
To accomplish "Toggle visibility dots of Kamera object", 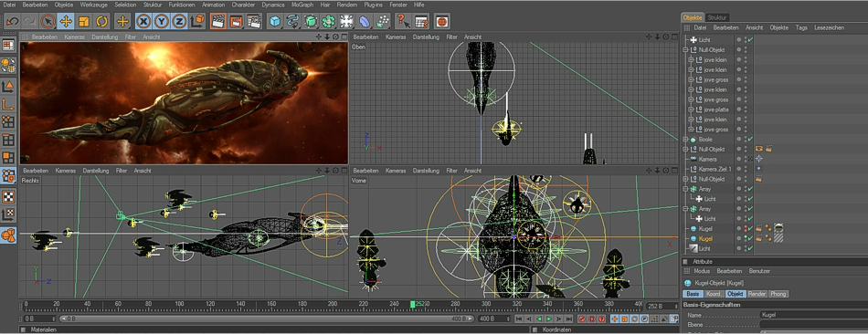I will [745, 160].
